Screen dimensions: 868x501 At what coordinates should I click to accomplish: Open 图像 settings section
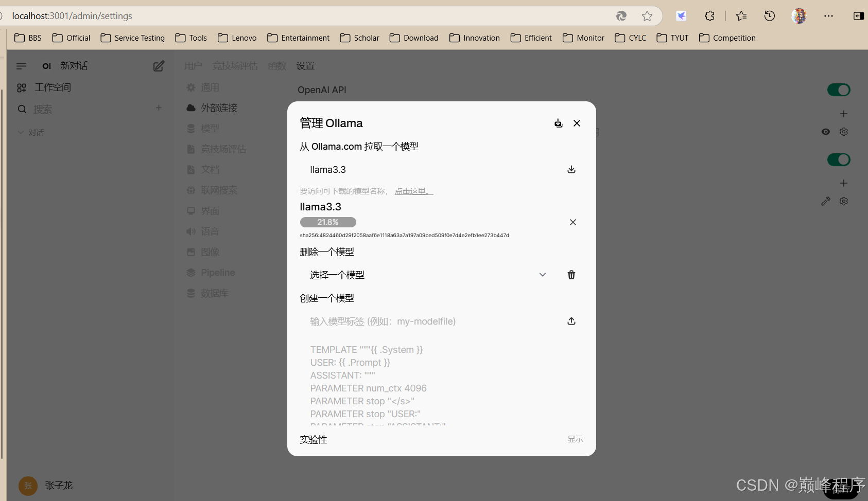[203, 252]
